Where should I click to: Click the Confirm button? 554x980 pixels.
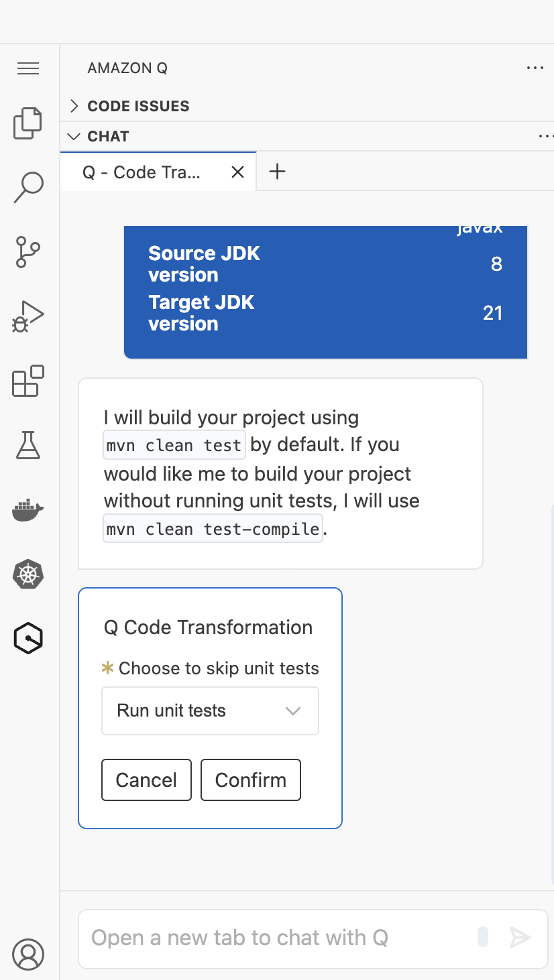click(251, 780)
